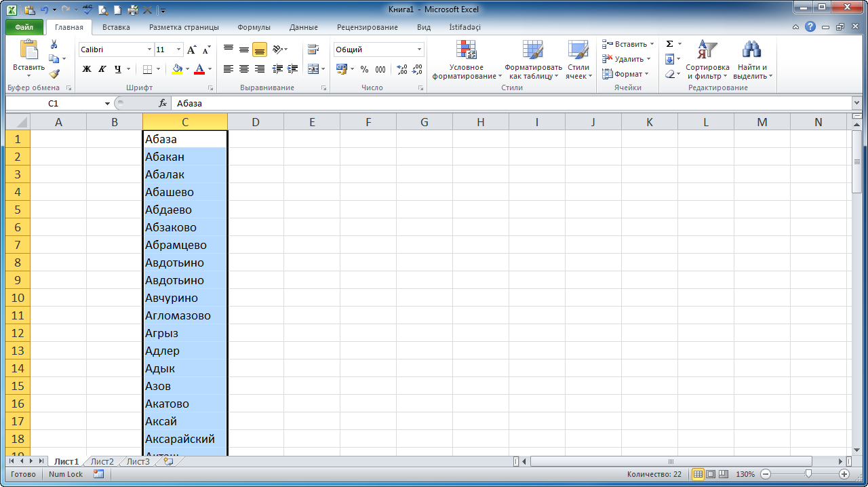Decrease decimal places icon
Image resolution: width=868 pixels, height=487 pixels.
click(x=417, y=69)
